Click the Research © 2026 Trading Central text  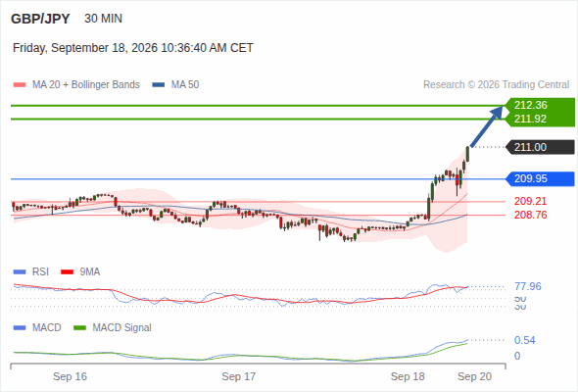[496, 85]
